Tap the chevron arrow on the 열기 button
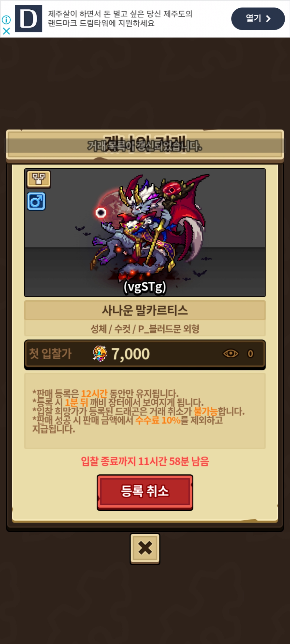 pyautogui.click(x=268, y=19)
